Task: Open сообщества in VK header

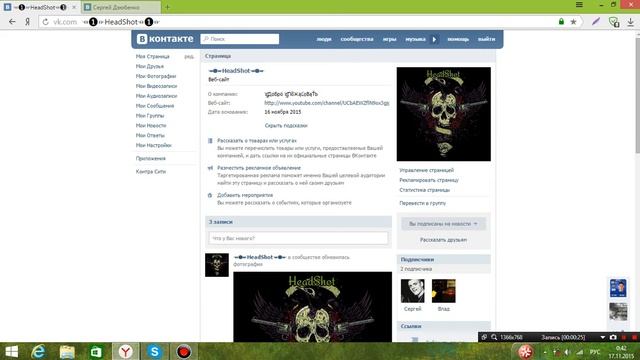Action: coord(357,39)
